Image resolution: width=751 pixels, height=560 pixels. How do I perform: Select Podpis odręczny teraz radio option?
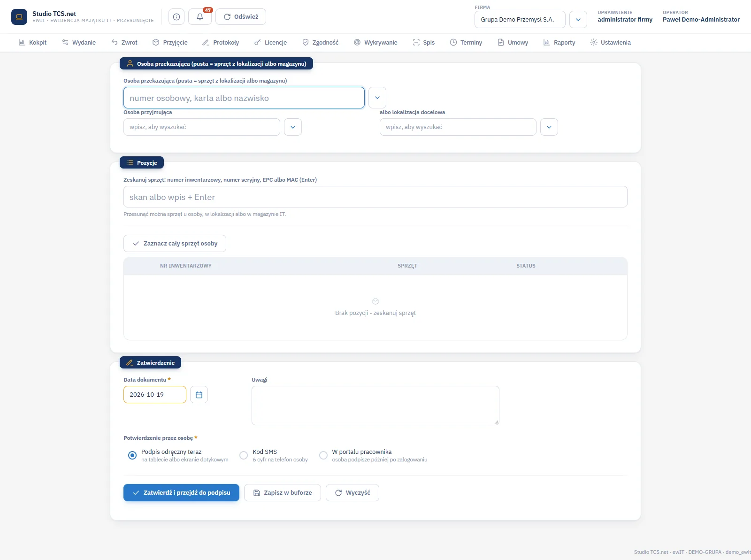tap(132, 455)
